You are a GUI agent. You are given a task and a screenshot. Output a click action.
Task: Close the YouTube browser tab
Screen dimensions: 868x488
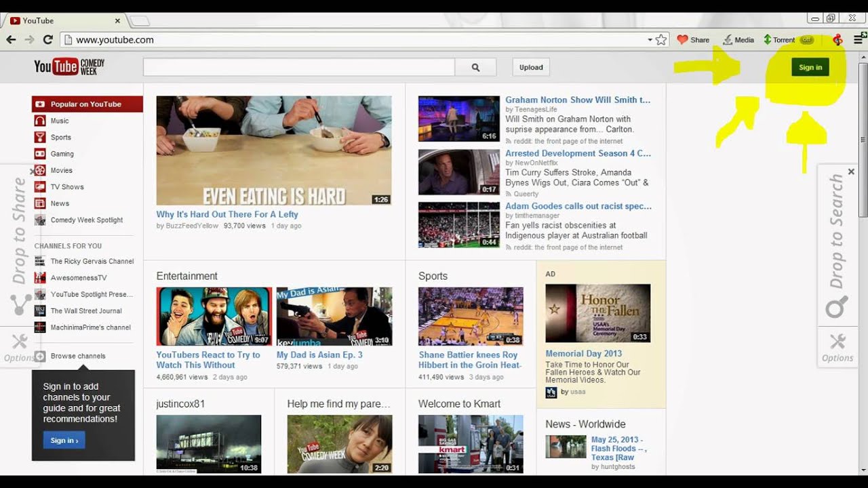(x=117, y=21)
